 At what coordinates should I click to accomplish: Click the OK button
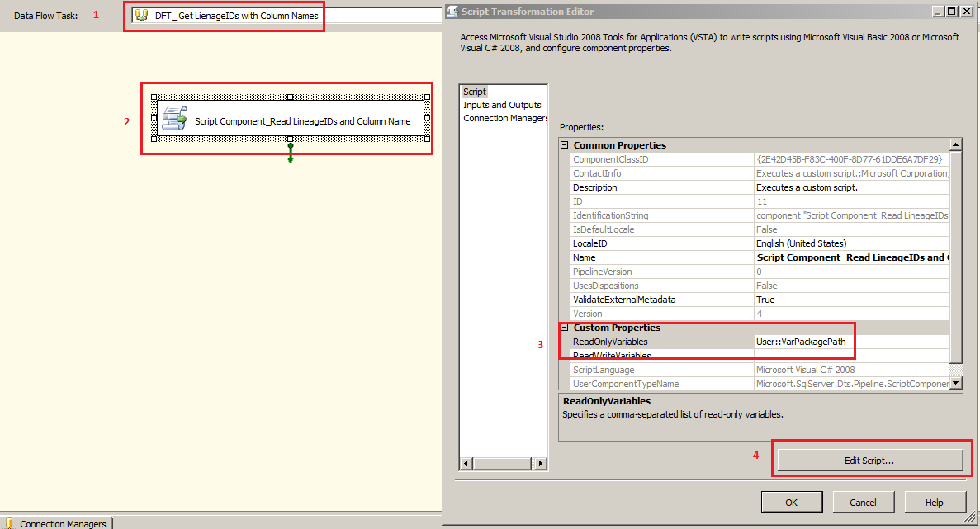click(791, 502)
